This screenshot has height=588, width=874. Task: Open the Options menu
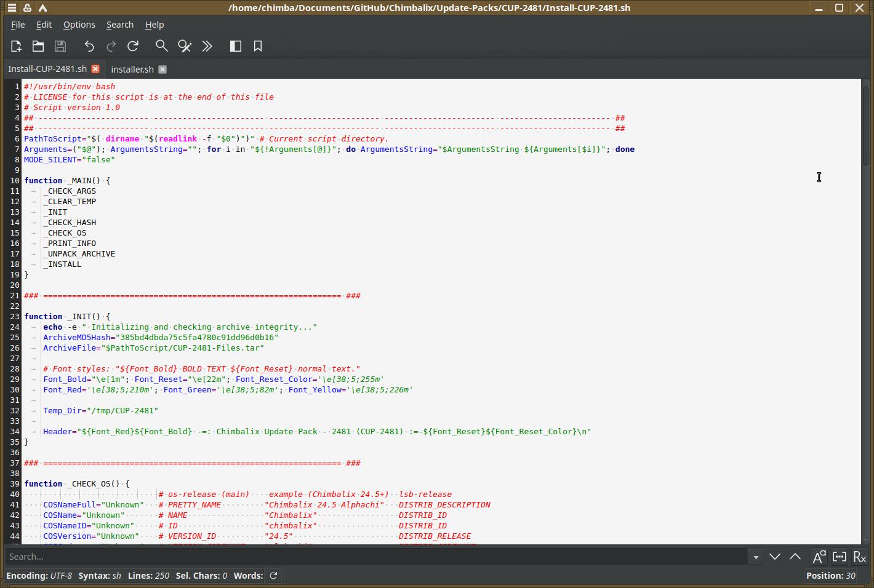tap(79, 25)
